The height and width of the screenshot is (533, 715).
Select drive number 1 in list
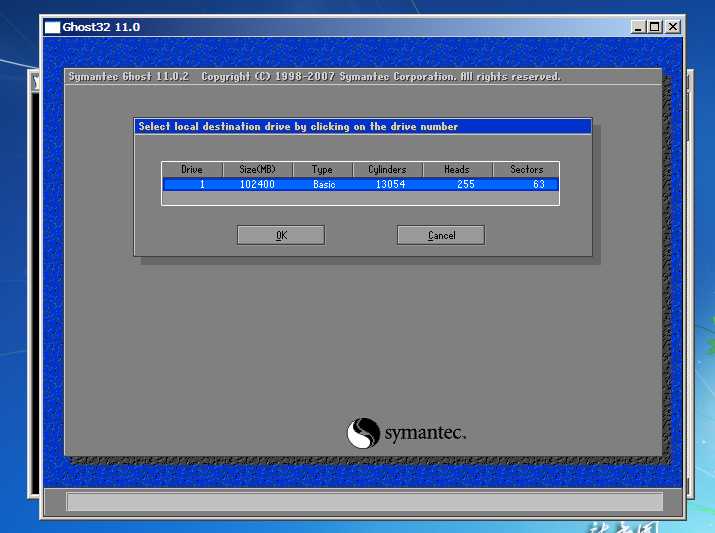202,184
